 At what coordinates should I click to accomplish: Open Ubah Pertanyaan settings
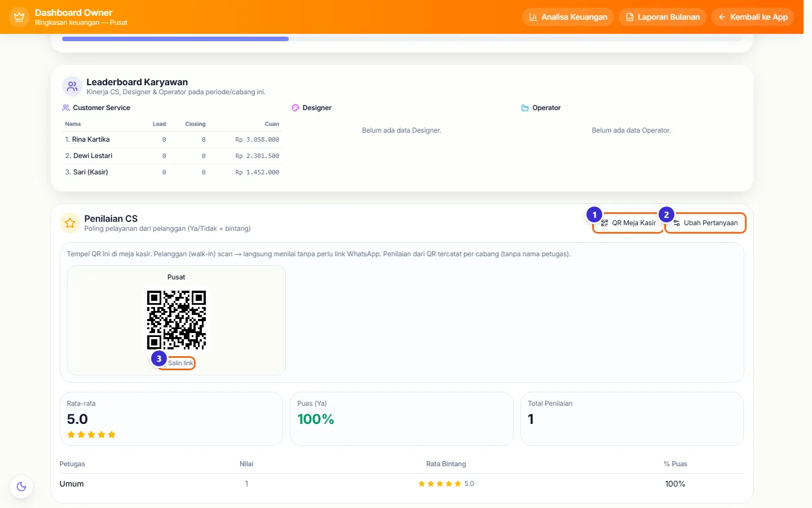click(705, 223)
